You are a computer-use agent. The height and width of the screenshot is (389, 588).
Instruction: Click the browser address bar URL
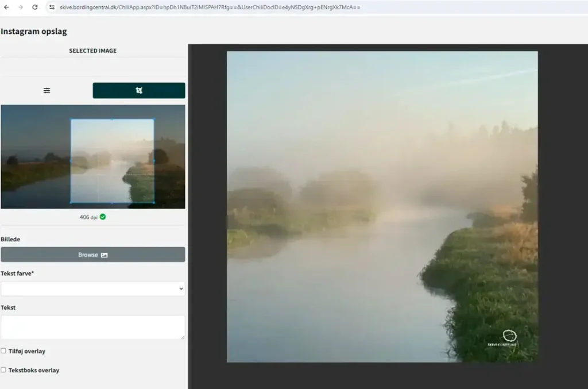(210, 7)
